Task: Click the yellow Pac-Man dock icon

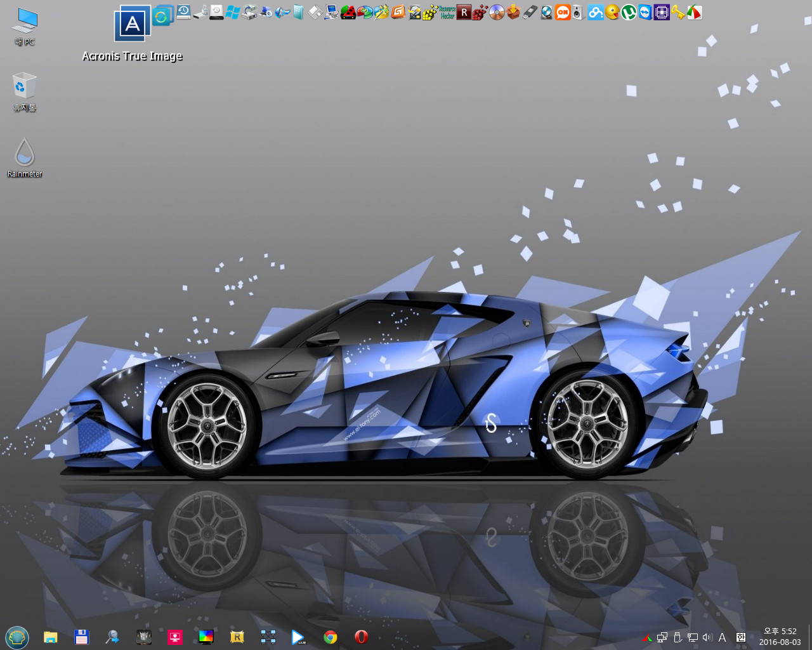Action: point(612,12)
